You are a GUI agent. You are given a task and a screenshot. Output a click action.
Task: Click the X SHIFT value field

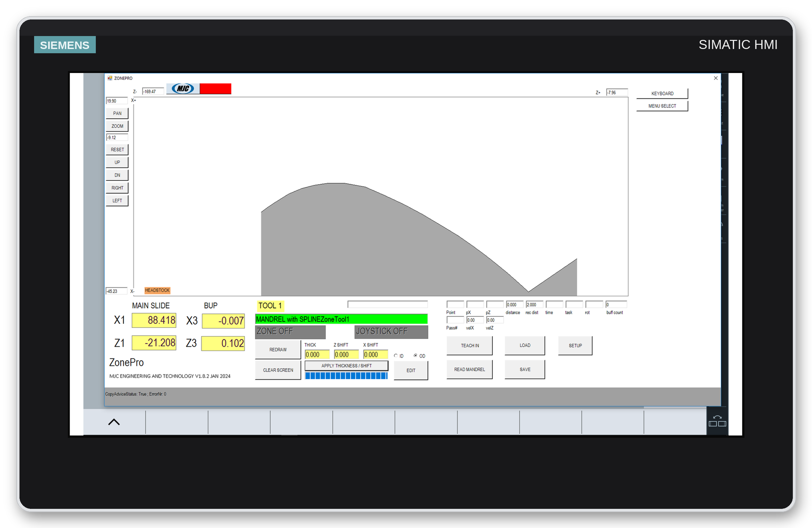tap(375, 355)
